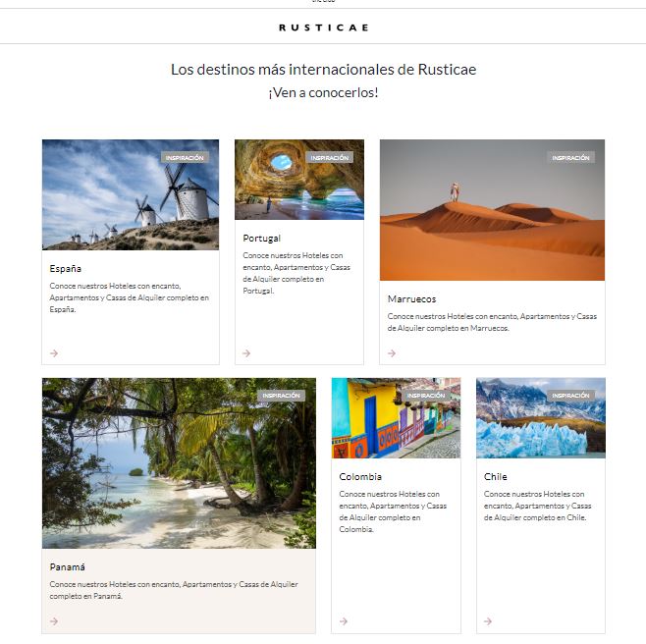Click the desert dunes photo for Marruecos

(492, 210)
